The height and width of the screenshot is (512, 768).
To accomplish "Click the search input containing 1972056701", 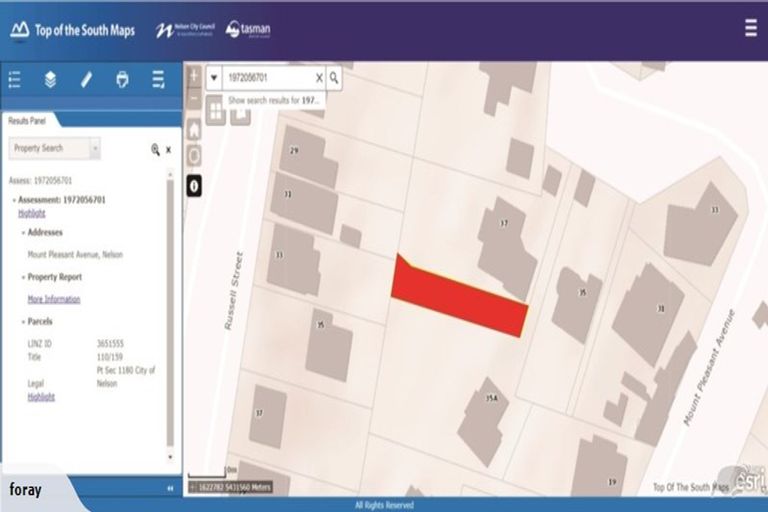I will coord(268,77).
